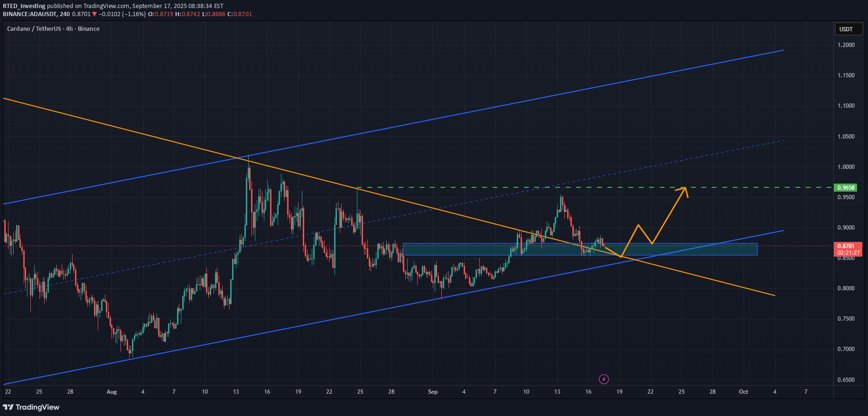Image resolution: width=868 pixels, height=416 pixels.
Task: Click the Sep date axis label
Action: [433, 392]
